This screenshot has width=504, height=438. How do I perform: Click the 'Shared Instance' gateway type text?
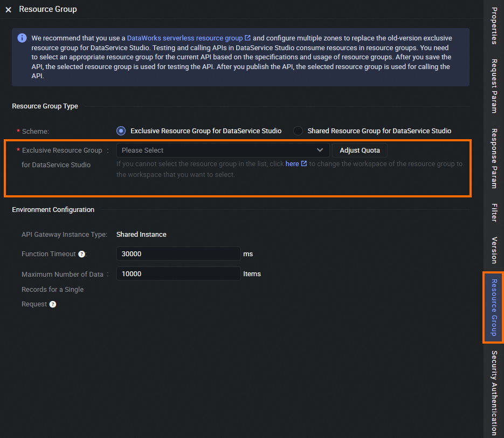[141, 235]
